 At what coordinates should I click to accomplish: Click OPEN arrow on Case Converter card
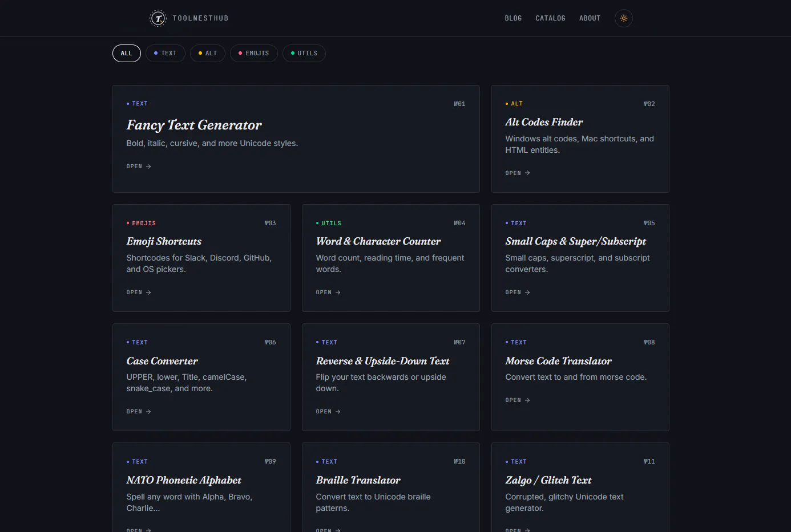pyautogui.click(x=139, y=412)
